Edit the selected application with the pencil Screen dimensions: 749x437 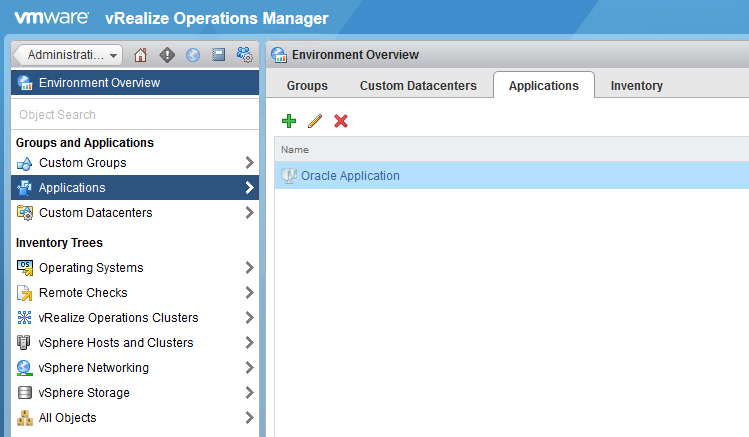(315, 121)
